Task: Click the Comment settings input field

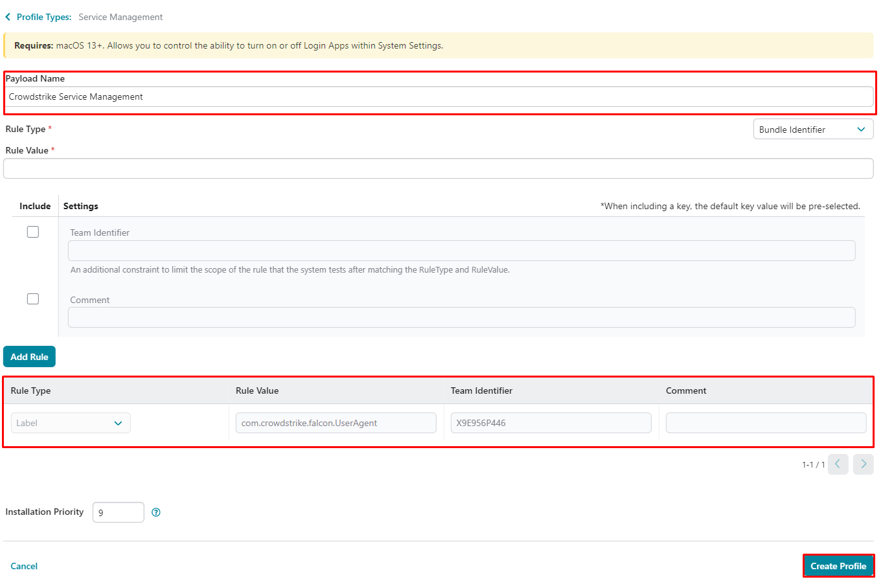Action: coord(462,317)
